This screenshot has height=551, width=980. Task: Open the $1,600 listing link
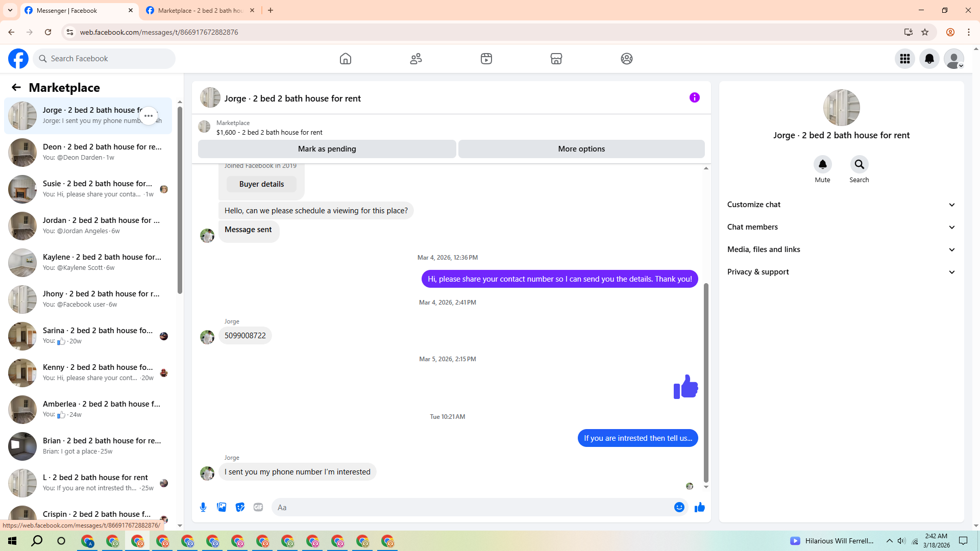269,132
